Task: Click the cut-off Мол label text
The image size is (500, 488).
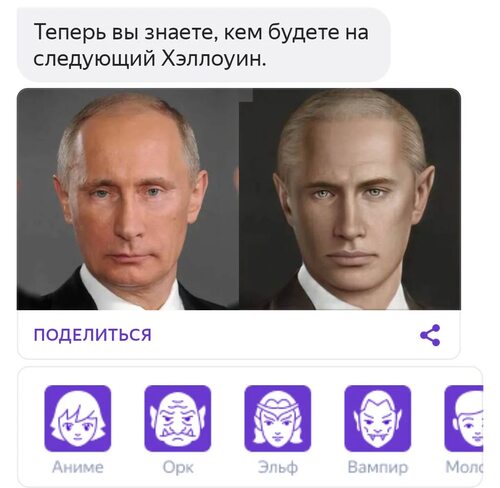Action: point(464,467)
